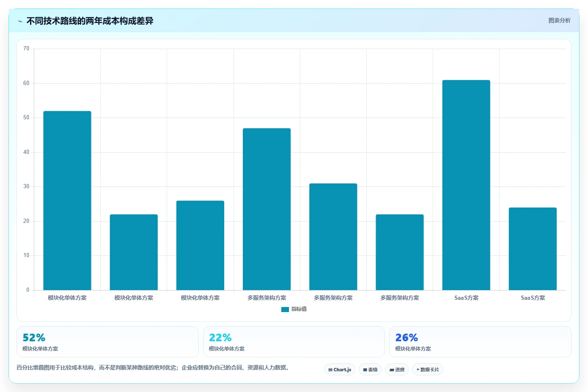Viewport: 588px width, 392px height.
Task: Click the y-axis tick label 10
Action: pyautogui.click(x=26, y=255)
